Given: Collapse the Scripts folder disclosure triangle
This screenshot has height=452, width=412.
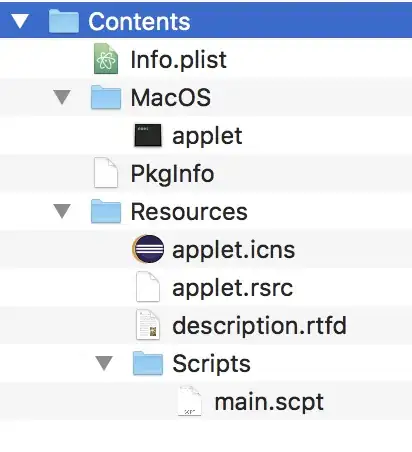Looking at the screenshot, I should 104,363.
